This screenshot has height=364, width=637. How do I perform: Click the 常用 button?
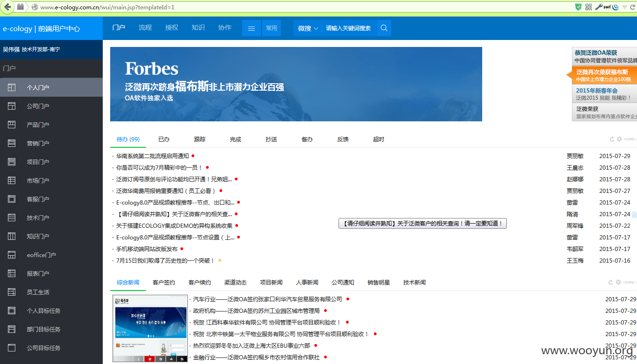click(272, 28)
